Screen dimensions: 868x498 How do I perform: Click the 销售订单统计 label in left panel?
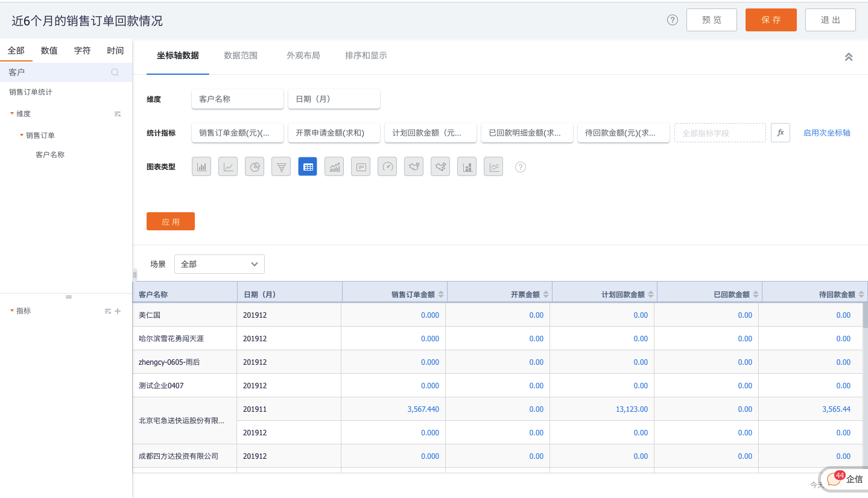pyautogui.click(x=31, y=92)
